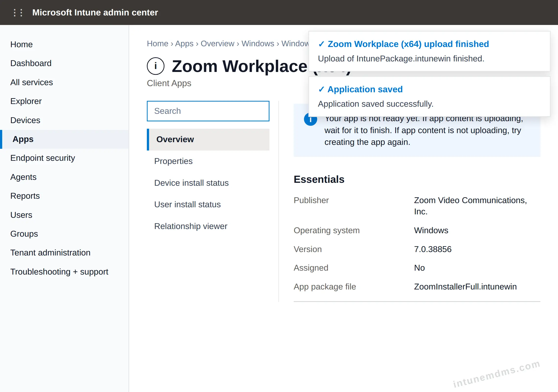Click the Assigned value No
Screen dimensions: 558x392
pos(419,268)
